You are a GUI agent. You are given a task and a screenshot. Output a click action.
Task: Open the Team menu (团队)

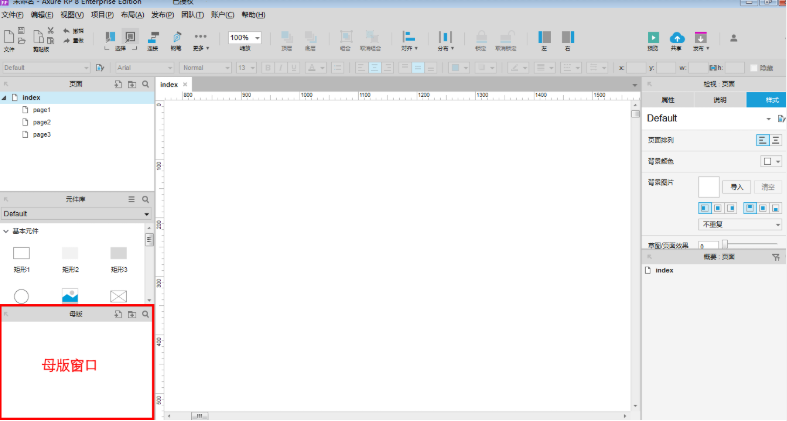pyautogui.click(x=192, y=15)
